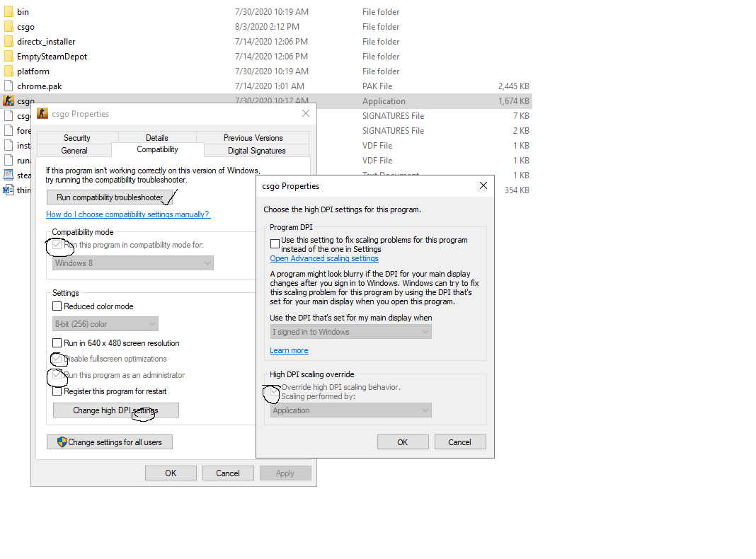
Task: Open the I signed in to Windows dropdown
Action: [350, 332]
